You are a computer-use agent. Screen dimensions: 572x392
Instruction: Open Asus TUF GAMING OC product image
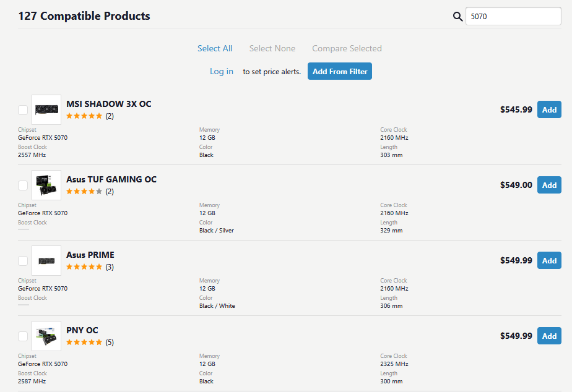click(46, 185)
